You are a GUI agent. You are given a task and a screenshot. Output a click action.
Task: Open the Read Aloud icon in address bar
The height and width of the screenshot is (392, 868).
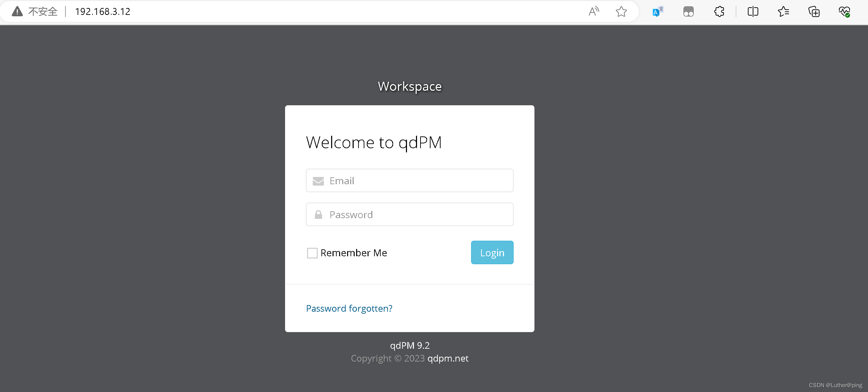tap(594, 11)
